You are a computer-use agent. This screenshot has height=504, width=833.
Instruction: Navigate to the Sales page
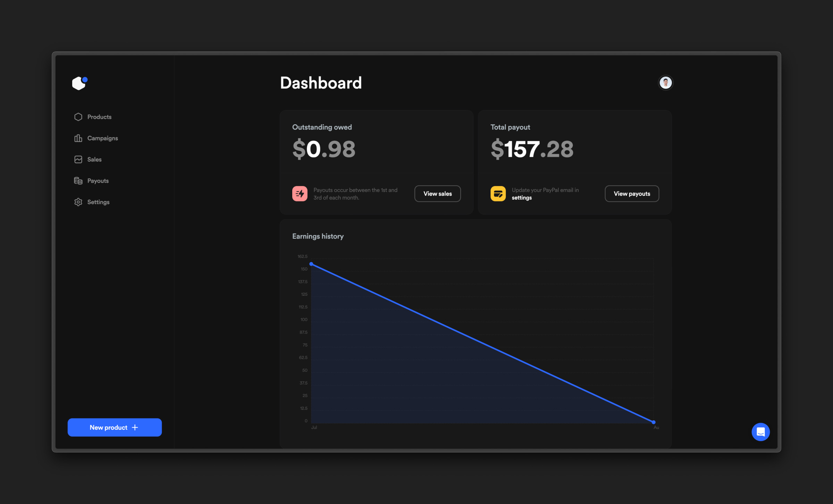94,159
